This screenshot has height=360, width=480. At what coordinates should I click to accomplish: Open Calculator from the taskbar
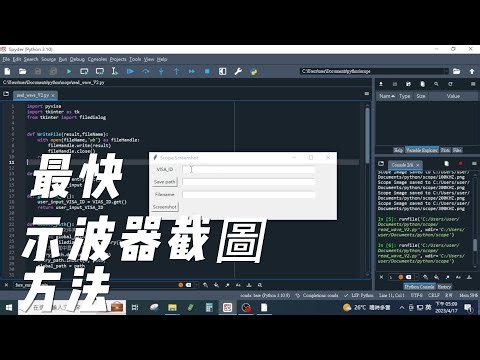(x=209, y=307)
